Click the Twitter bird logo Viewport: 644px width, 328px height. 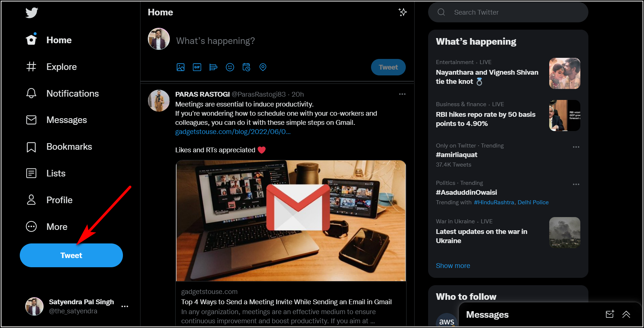pos(32,13)
